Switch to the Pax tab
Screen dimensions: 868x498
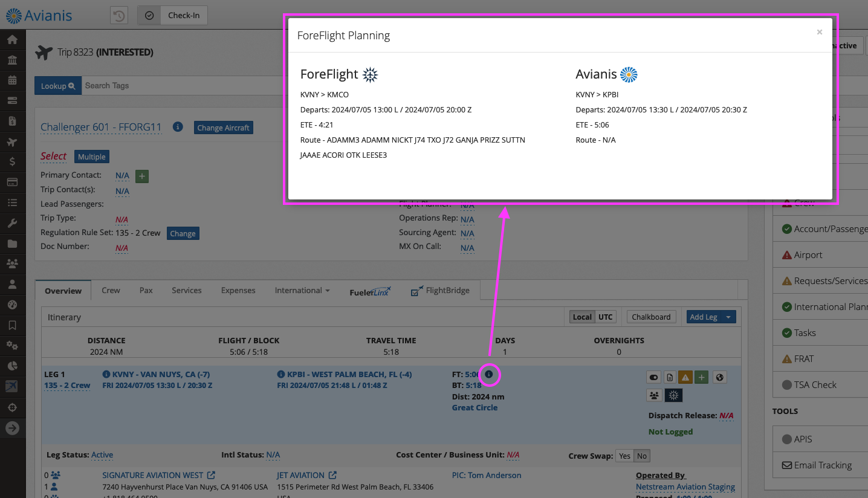(146, 290)
